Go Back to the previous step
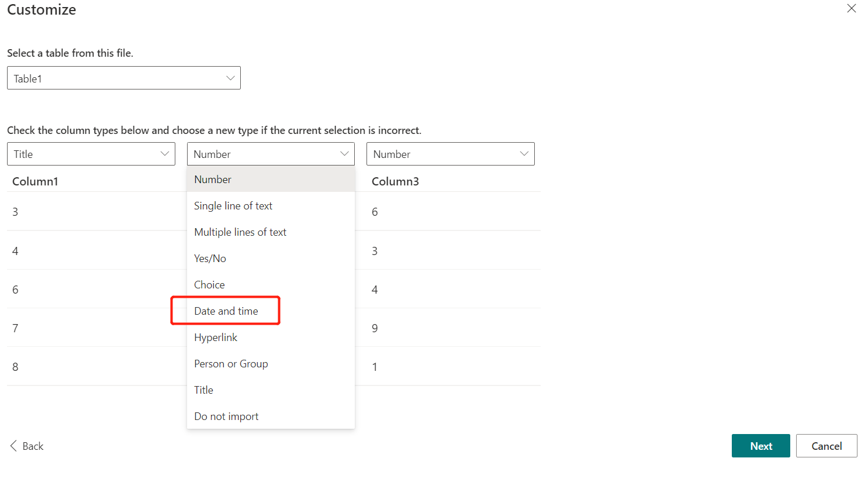Image resolution: width=868 pixels, height=482 pixels. [x=27, y=446]
